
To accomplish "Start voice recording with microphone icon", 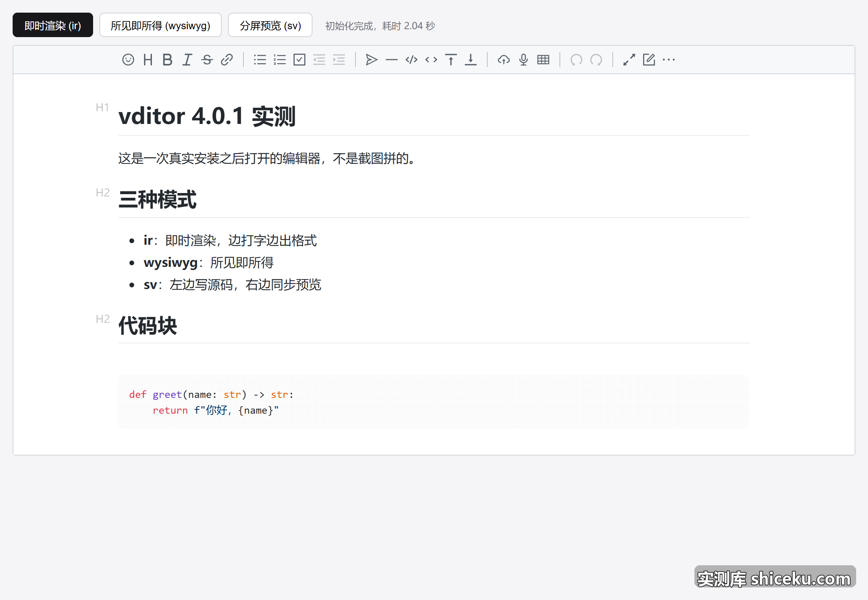I will [x=524, y=60].
